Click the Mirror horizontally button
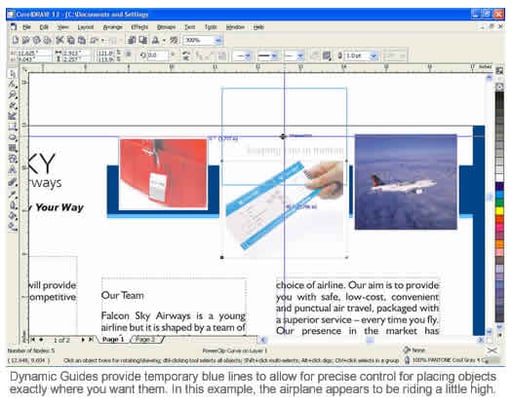The image size is (512, 403). 186,53
